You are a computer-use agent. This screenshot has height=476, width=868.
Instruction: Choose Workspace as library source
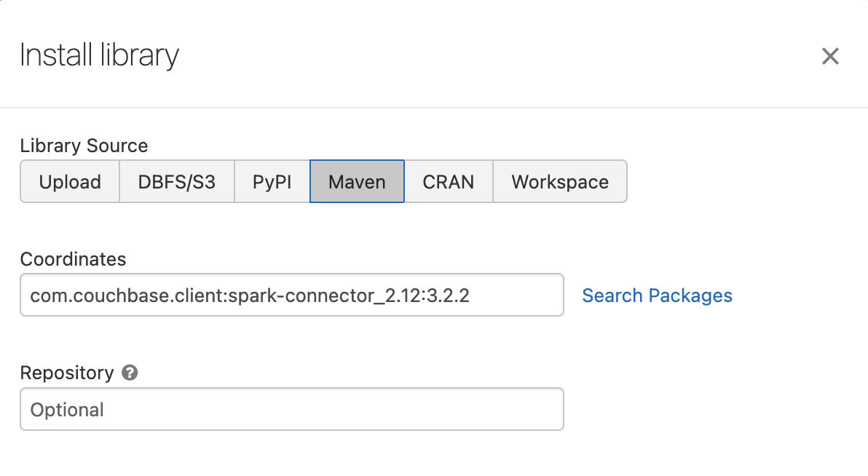click(560, 181)
